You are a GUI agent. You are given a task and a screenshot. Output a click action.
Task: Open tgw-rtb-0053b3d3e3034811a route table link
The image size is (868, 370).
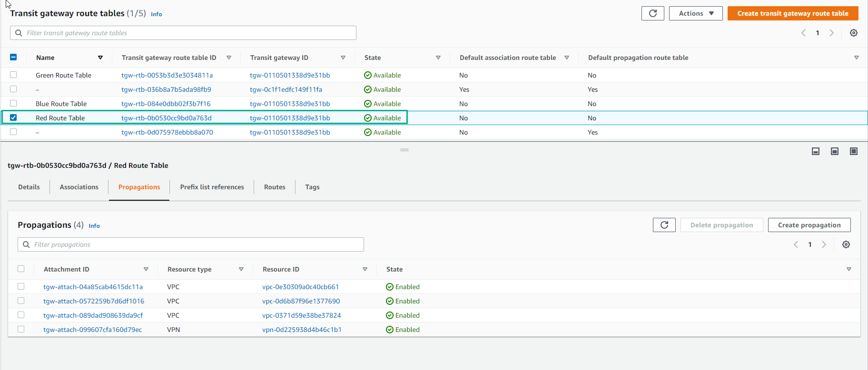pos(167,75)
